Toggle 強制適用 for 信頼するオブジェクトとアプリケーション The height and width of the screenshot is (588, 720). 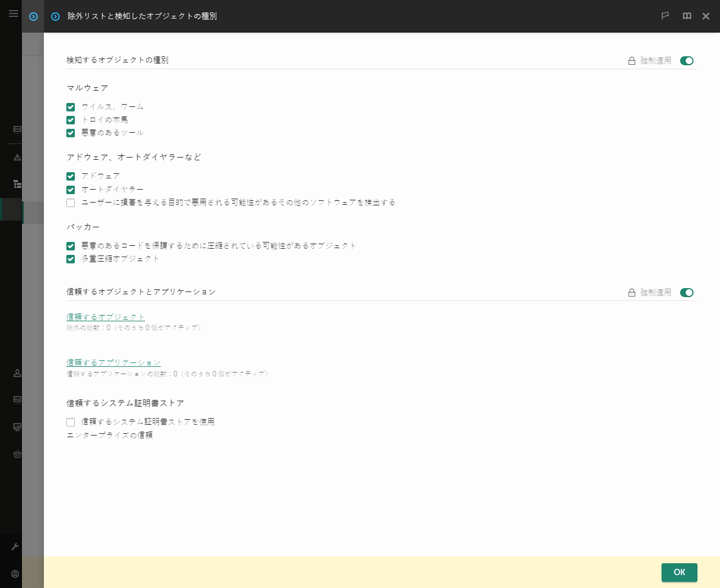pyautogui.click(x=686, y=293)
